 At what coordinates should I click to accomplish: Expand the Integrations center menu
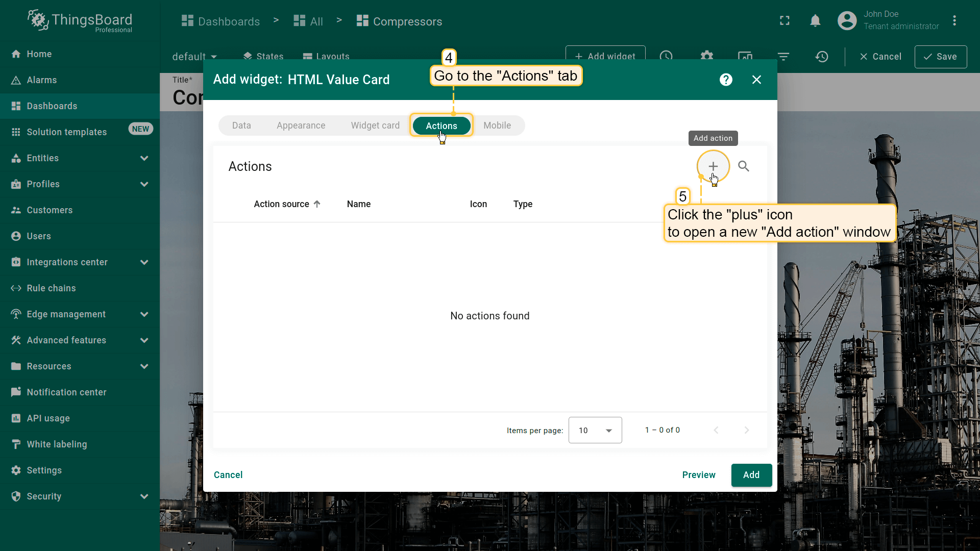click(144, 262)
